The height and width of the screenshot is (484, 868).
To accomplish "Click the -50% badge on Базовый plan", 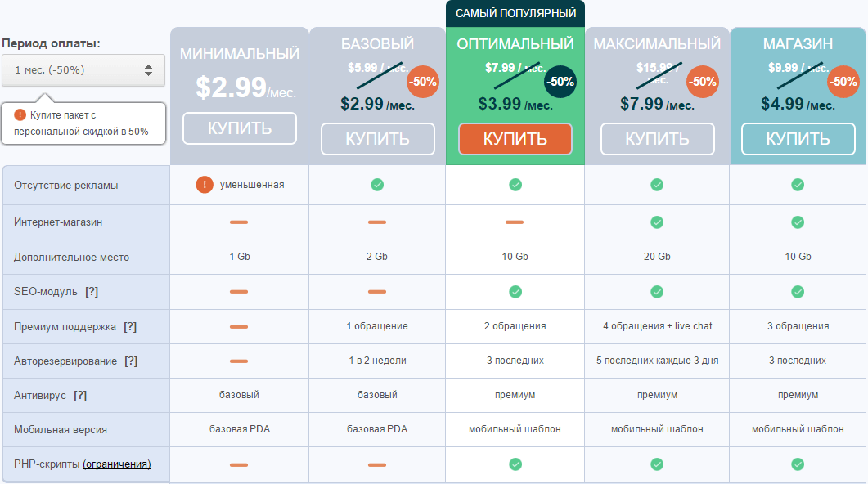I will tap(422, 82).
